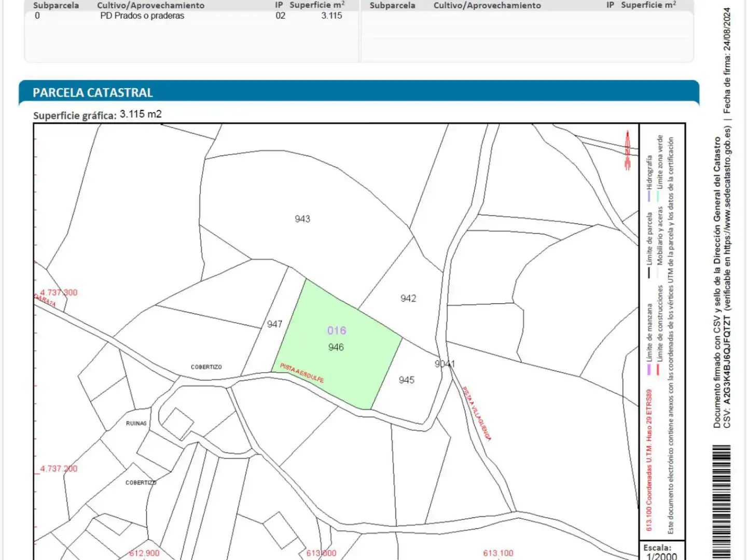
Task: Click the barcode at the right margin
Action: [x=722, y=502]
